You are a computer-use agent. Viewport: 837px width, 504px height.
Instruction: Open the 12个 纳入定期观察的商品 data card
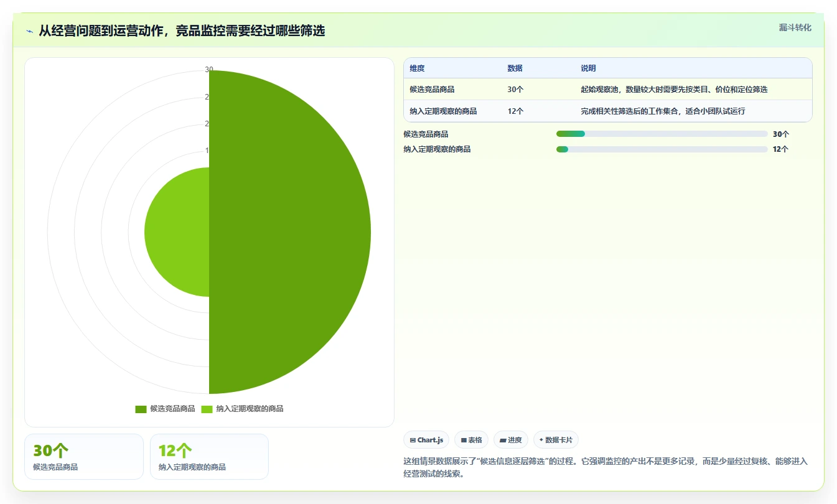point(209,457)
